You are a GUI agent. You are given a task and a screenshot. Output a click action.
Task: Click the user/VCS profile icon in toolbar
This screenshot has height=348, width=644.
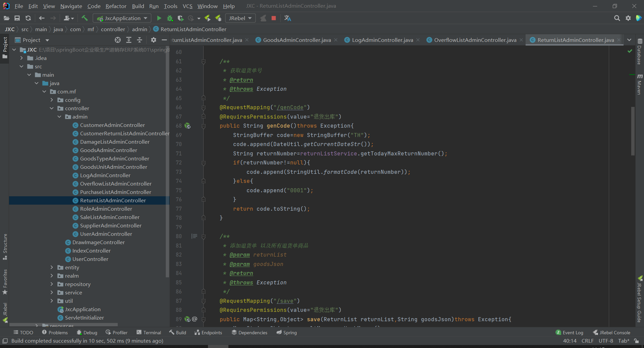(x=68, y=18)
